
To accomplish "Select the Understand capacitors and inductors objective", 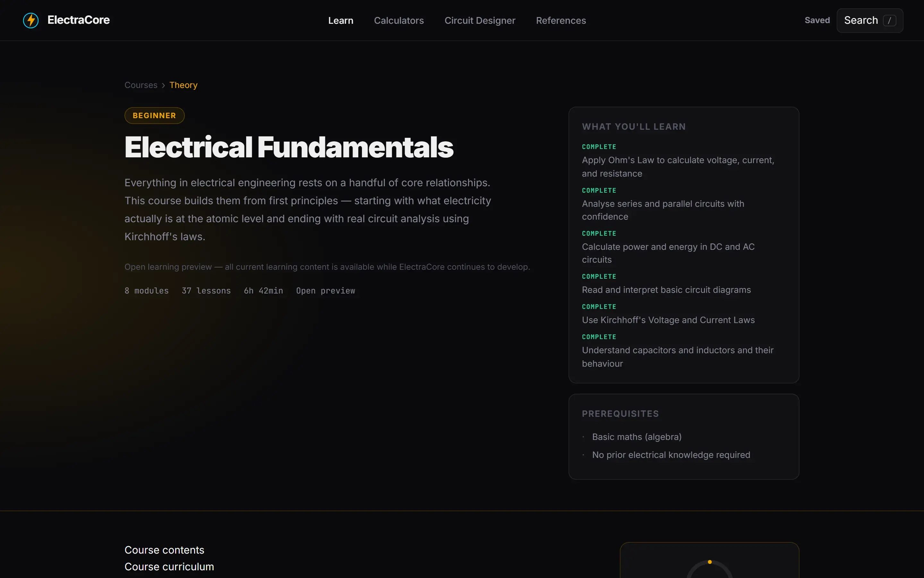I will 678,357.
